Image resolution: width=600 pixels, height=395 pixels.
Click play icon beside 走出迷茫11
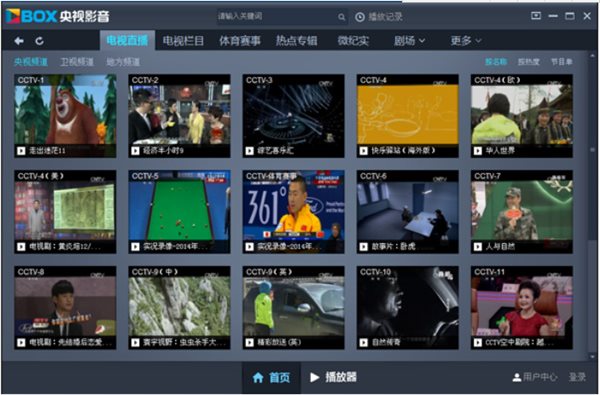click(x=21, y=151)
